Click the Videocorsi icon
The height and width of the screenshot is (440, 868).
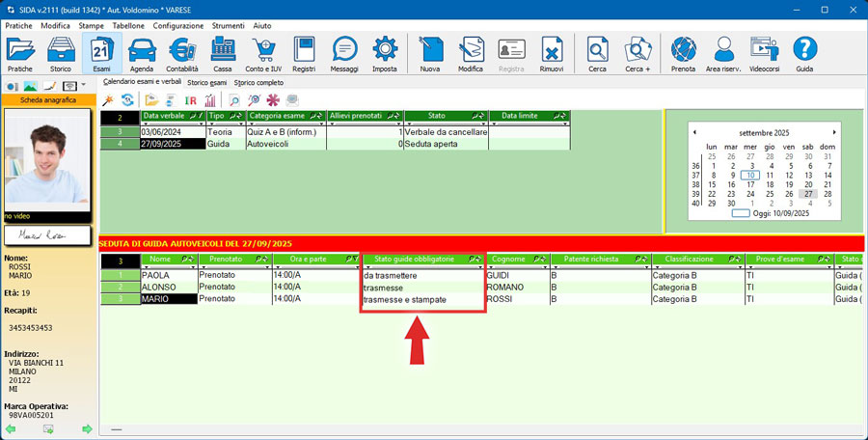click(764, 55)
